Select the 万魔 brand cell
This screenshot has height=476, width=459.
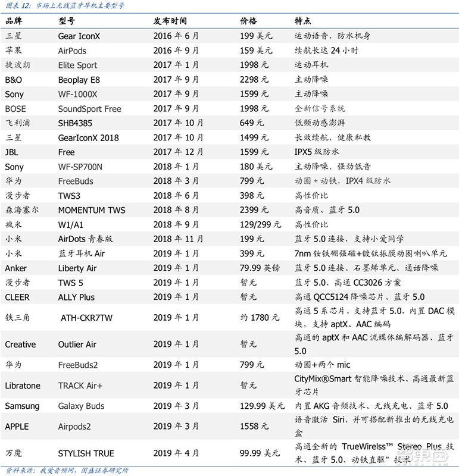[x=13, y=453]
